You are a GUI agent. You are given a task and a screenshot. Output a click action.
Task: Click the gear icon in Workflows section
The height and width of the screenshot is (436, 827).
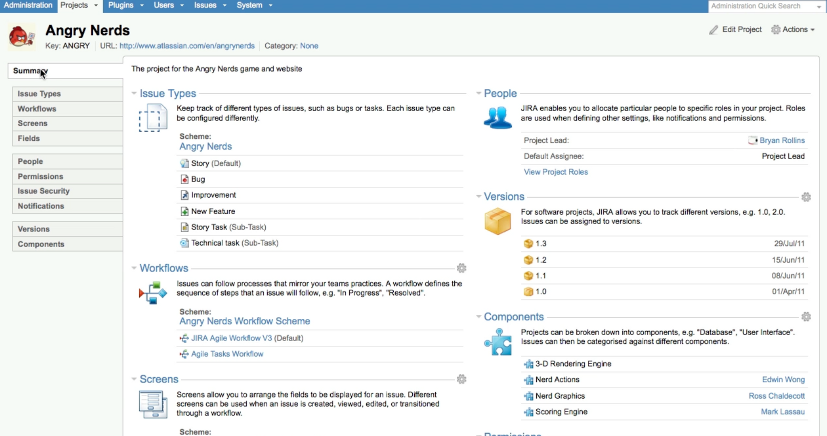[x=461, y=268]
